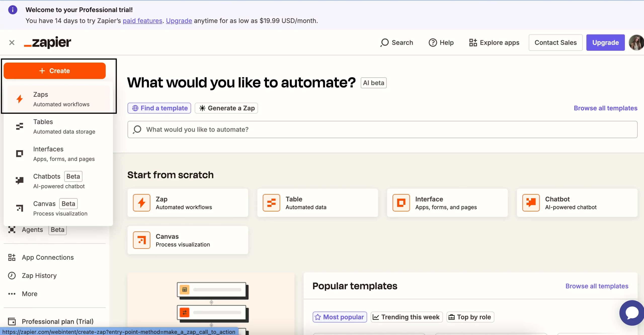
Task: Open App Connections in the sidebar
Action: coord(55,257)
